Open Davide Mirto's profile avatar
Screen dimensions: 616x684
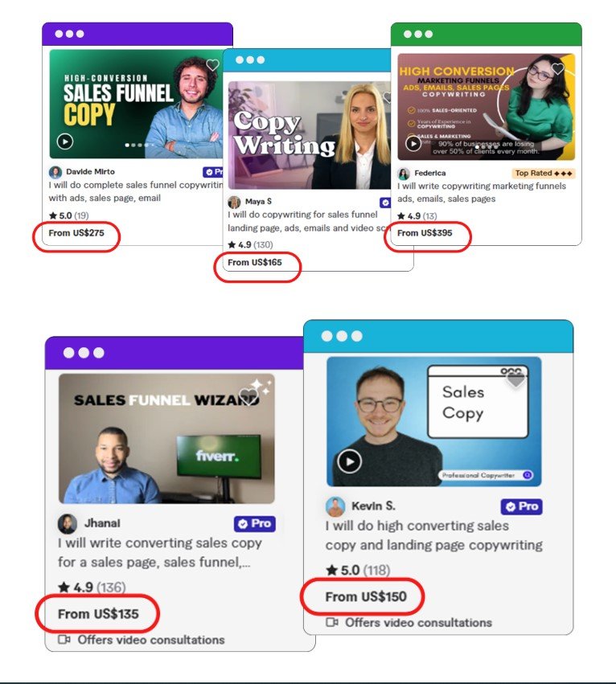pos(55,172)
